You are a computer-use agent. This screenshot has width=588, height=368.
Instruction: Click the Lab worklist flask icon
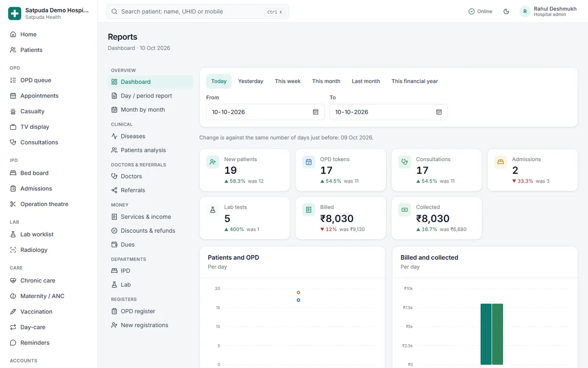(x=13, y=235)
